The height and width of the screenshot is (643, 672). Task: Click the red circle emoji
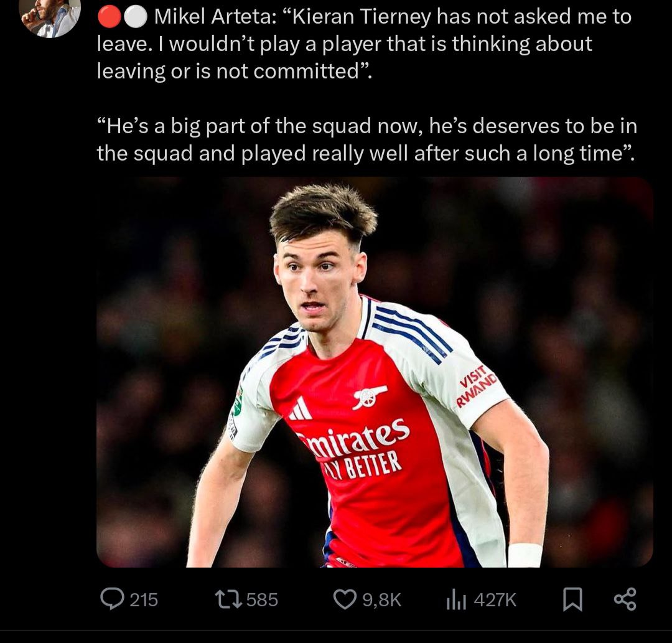tap(108, 17)
